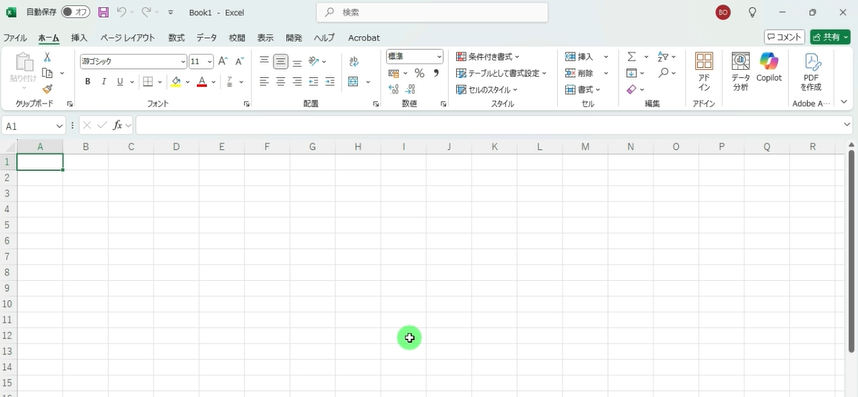Expand Conditional Formatting (条件付き書式) menu
The height and width of the screenshot is (397, 858).
tap(488, 56)
